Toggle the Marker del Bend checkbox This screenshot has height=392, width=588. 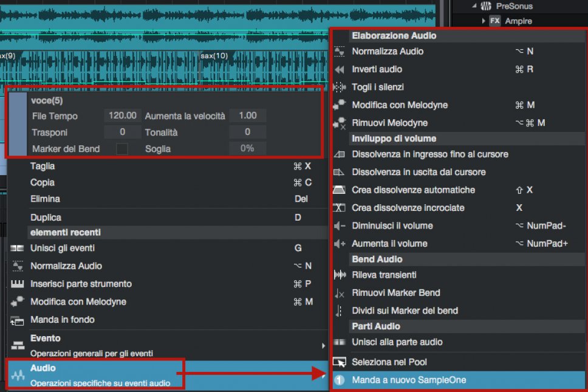(122, 149)
